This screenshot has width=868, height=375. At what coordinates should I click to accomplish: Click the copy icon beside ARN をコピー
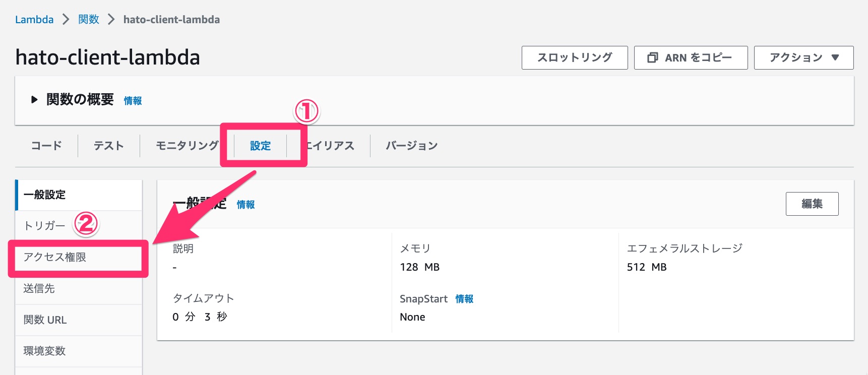coord(652,57)
